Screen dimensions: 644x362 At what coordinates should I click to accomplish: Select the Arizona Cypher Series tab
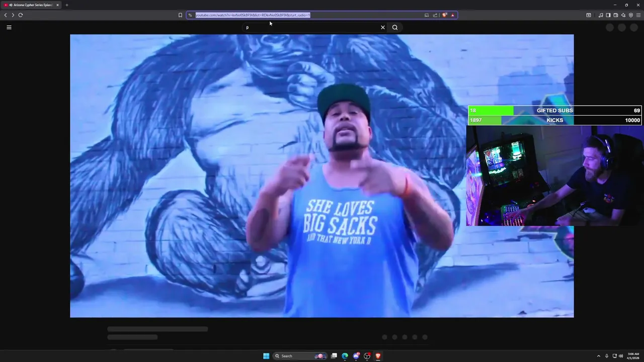pos(31,5)
